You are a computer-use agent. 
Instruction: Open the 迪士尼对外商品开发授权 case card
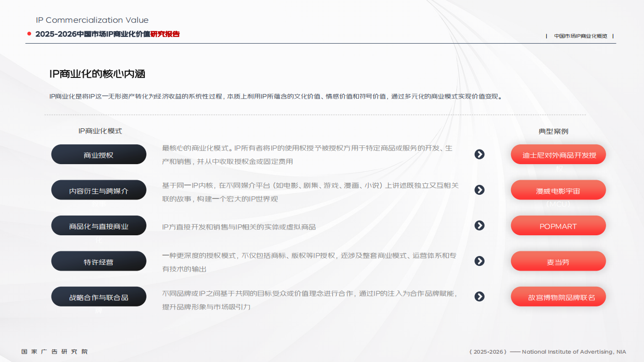point(558,154)
